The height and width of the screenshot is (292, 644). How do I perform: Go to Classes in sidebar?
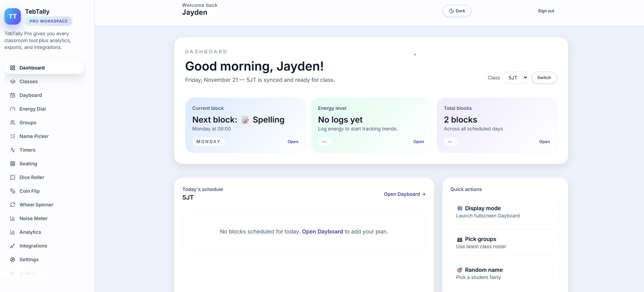[x=29, y=81]
